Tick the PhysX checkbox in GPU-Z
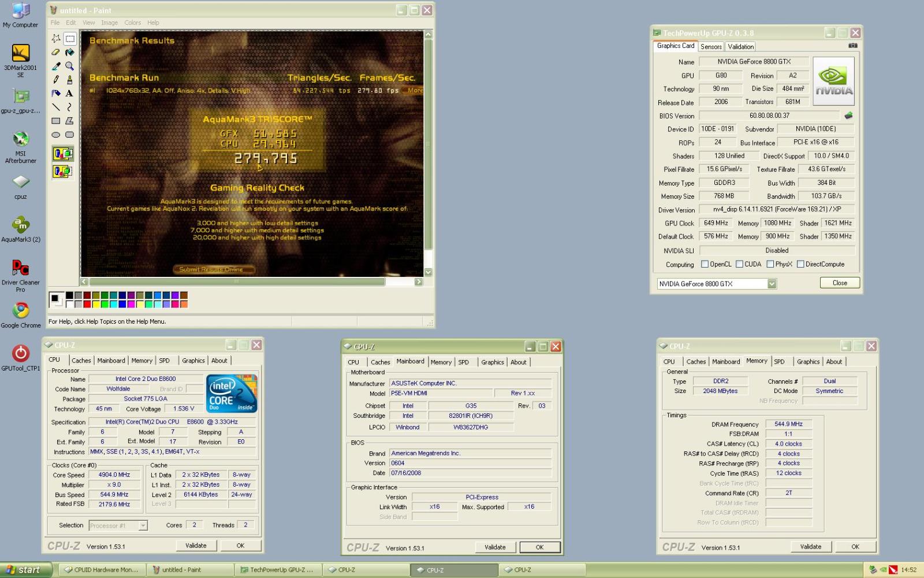The height and width of the screenshot is (578, 924). click(x=770, y=264)
